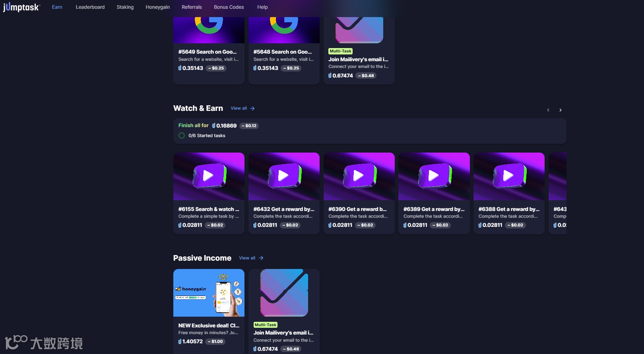Click Multi-Task badge on top Mailivery card

point(341,51)
